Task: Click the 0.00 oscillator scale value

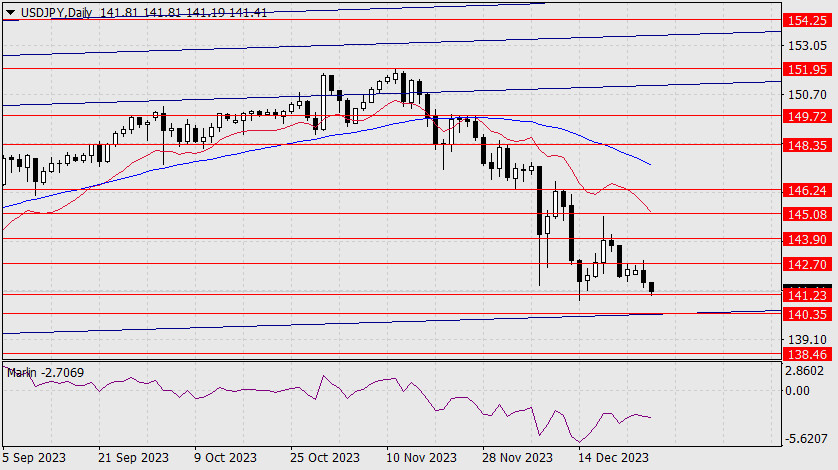Action: point(797,391)
